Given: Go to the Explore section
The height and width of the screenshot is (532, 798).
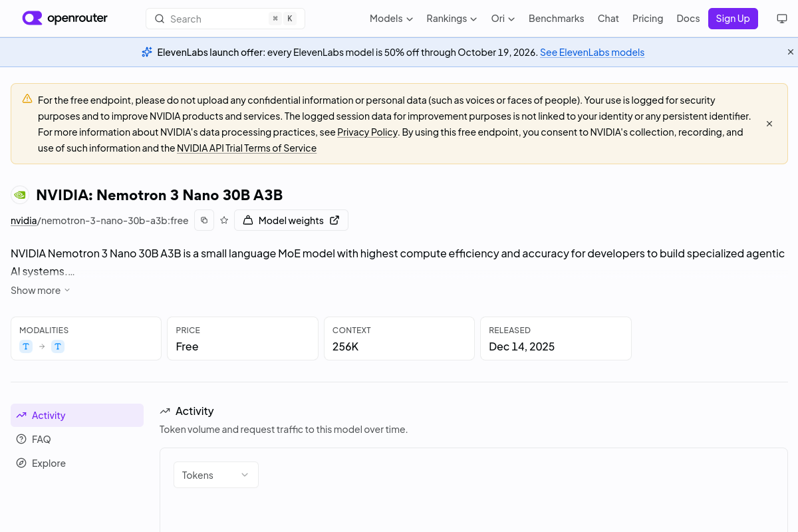Looking at the screenshot, I should (x=77, y=463).
